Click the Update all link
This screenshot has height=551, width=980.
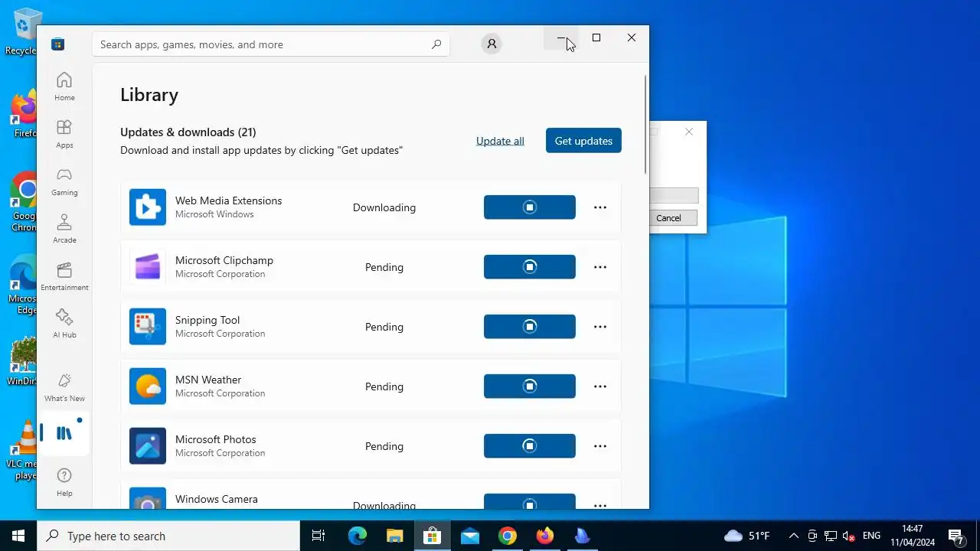[x=500, y=141]
